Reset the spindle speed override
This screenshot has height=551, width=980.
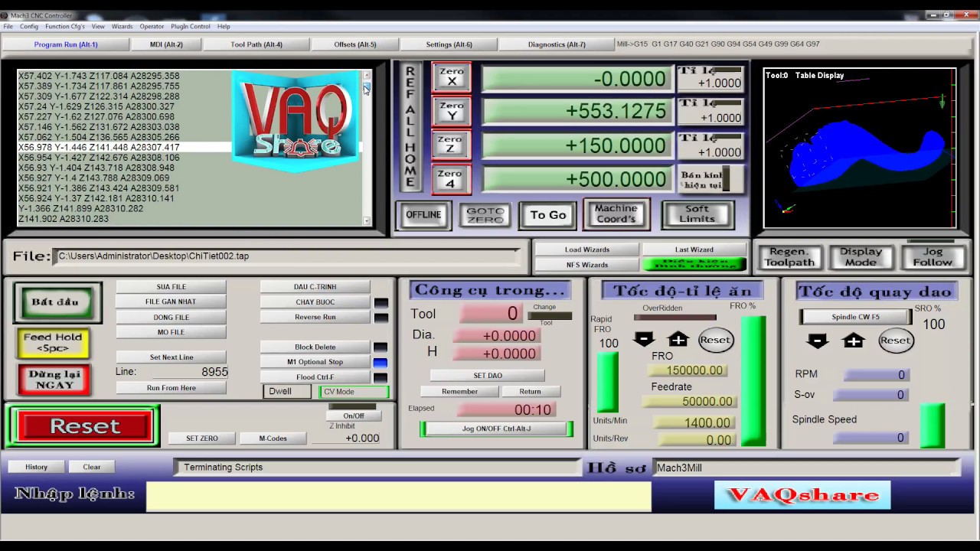coord(896,341)
